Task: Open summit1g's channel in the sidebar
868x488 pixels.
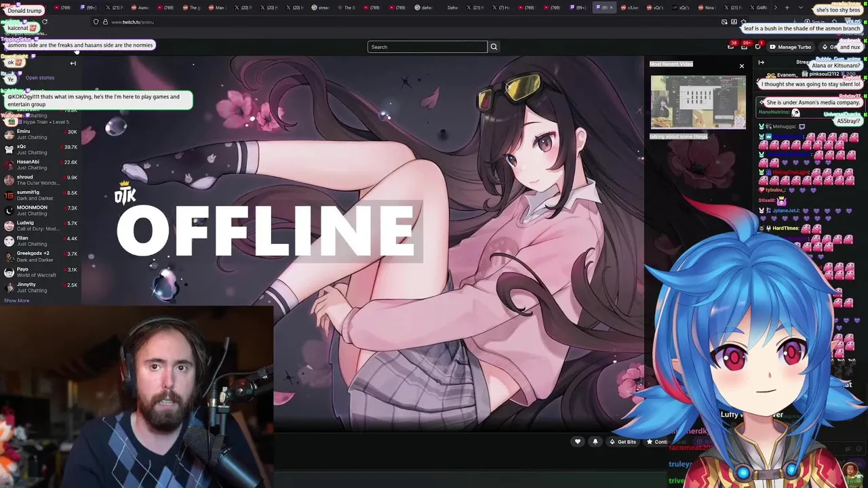Action: click(x=41, y=195)
